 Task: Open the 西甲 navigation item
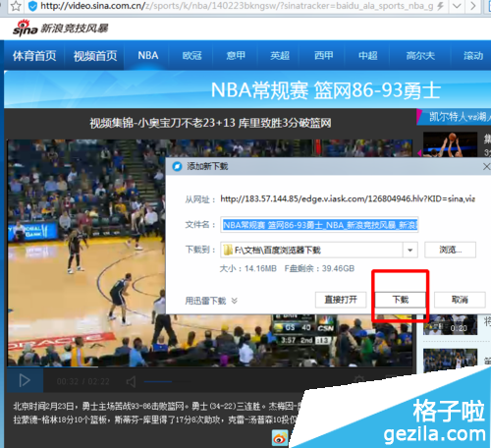pyautogui.click(x=324, y=56)
